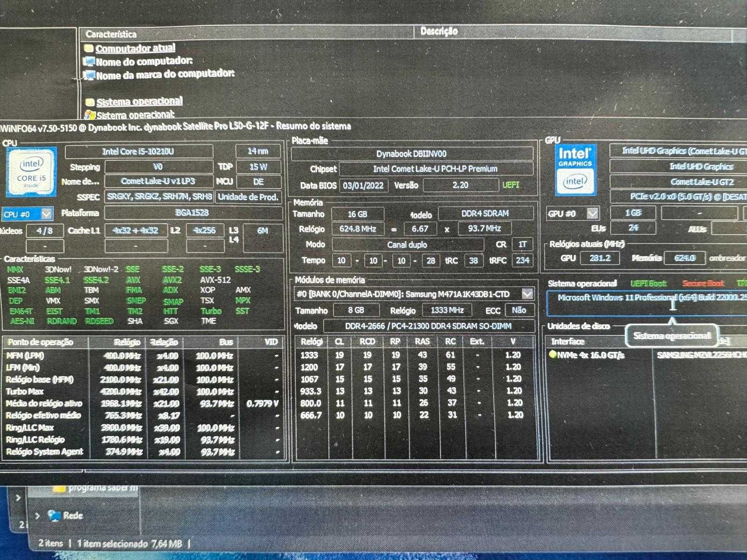Screen dimensions: 747x560
Task: Select the Nome da marca do computador row
Action: 165,74
